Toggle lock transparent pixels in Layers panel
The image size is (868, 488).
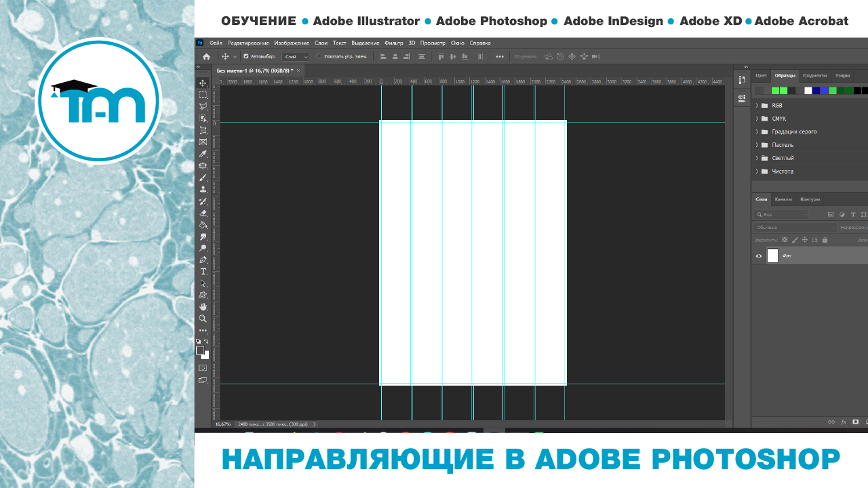point(785,240)
